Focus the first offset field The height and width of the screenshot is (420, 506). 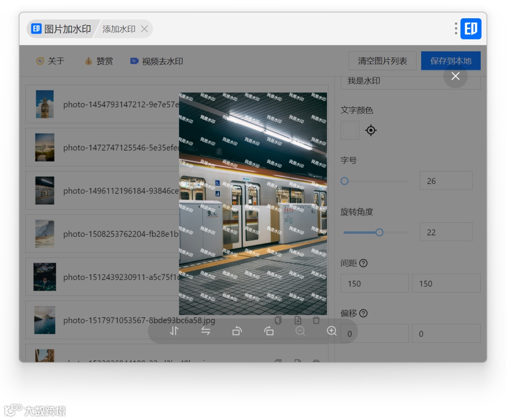[375, 333]
